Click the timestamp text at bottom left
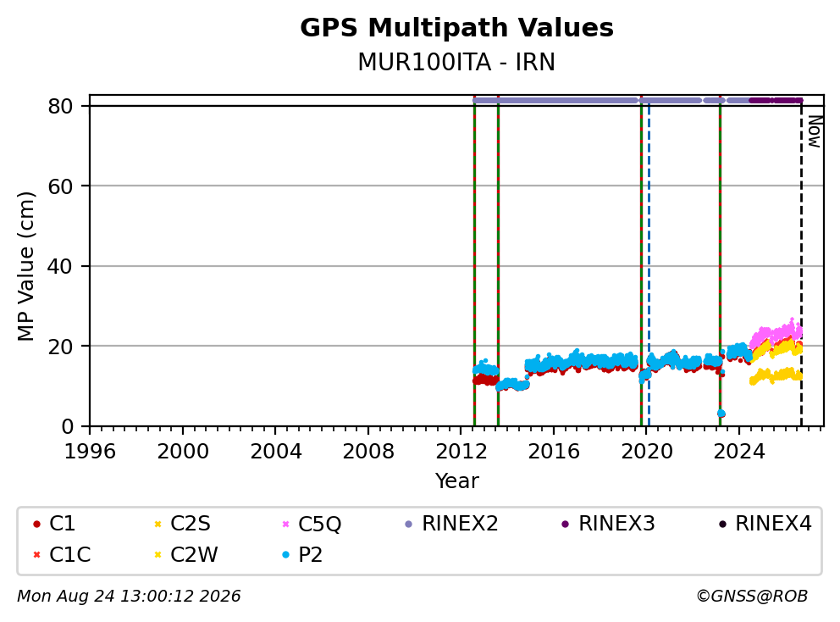840x622 pixels. pos(129,597)
